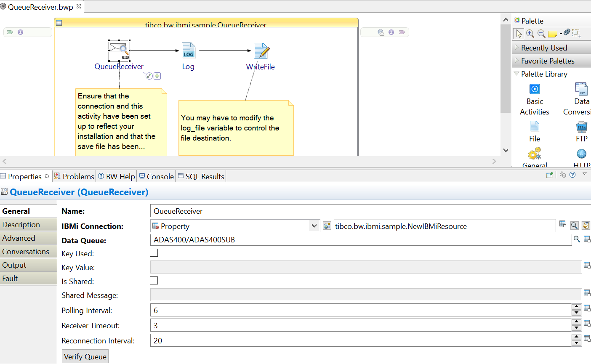Enable the Key Used checkbox

pyautogui.click(x=154, y=253)
